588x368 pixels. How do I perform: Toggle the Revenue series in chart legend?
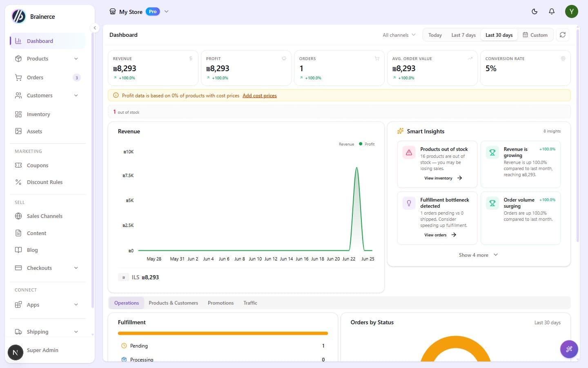coord(346,144)
